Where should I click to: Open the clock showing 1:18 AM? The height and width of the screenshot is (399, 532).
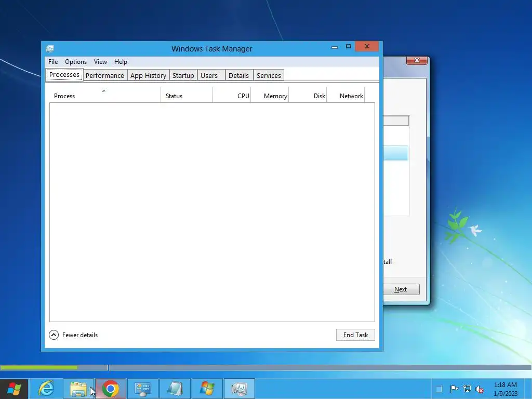click(506, 389)
